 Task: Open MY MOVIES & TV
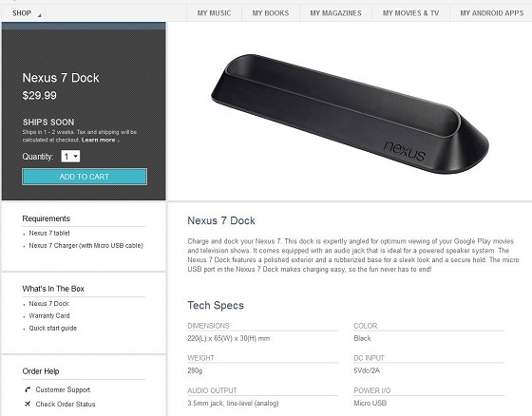tap(410, 13)
